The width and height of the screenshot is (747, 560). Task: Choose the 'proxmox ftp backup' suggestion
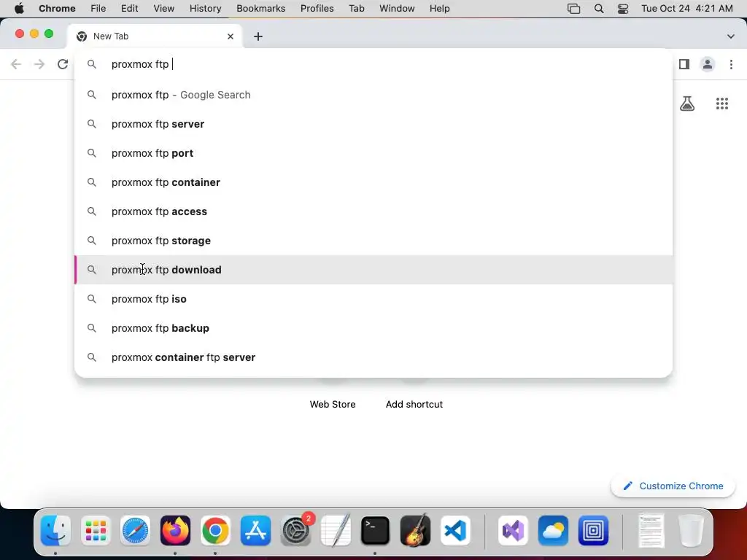373,328
